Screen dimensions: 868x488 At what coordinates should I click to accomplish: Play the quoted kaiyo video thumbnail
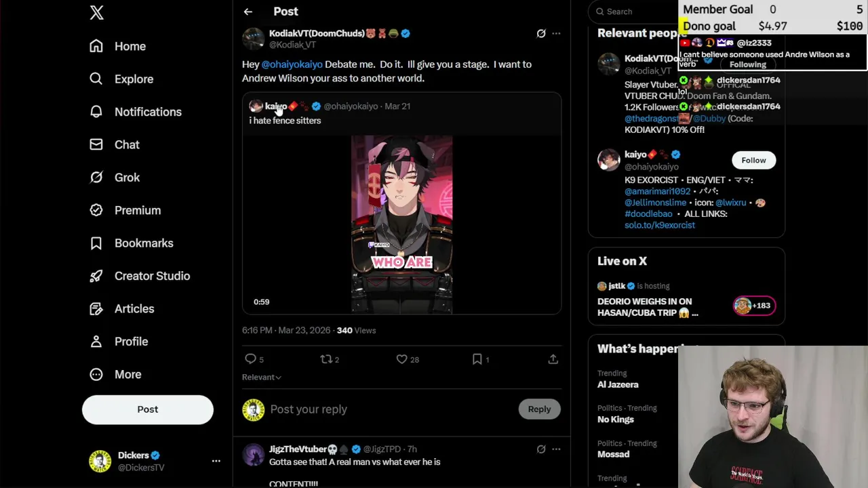(x=401, y=224)
